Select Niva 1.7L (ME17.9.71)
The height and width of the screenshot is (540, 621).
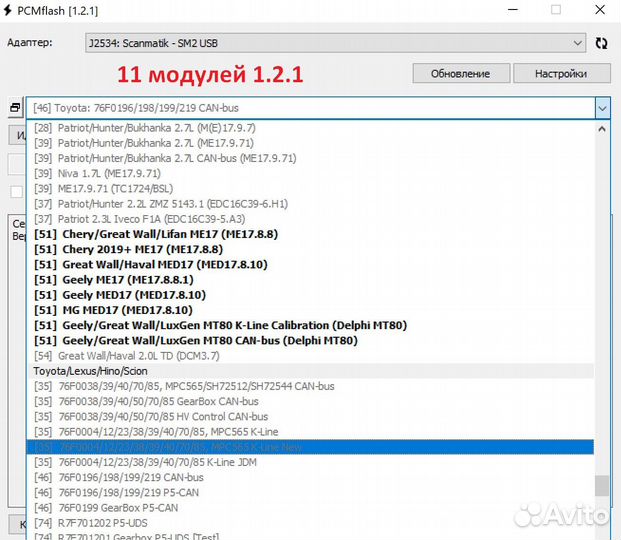coord(310,174)
